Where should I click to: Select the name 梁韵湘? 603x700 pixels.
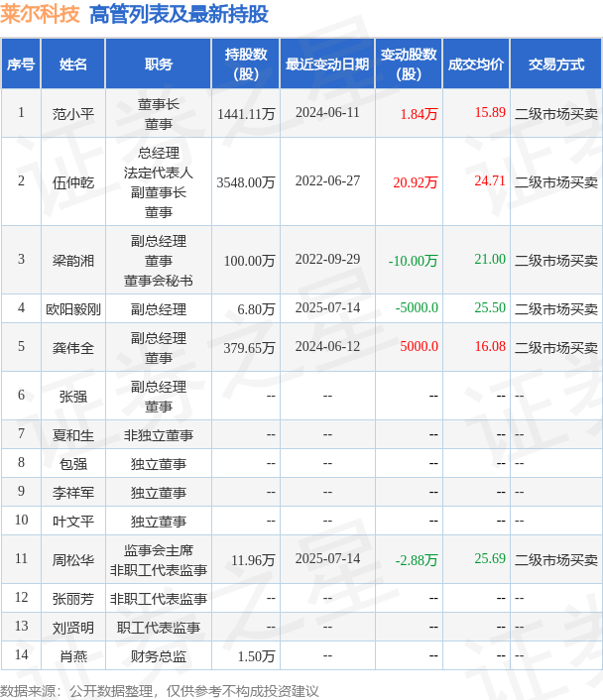(73, 260)
